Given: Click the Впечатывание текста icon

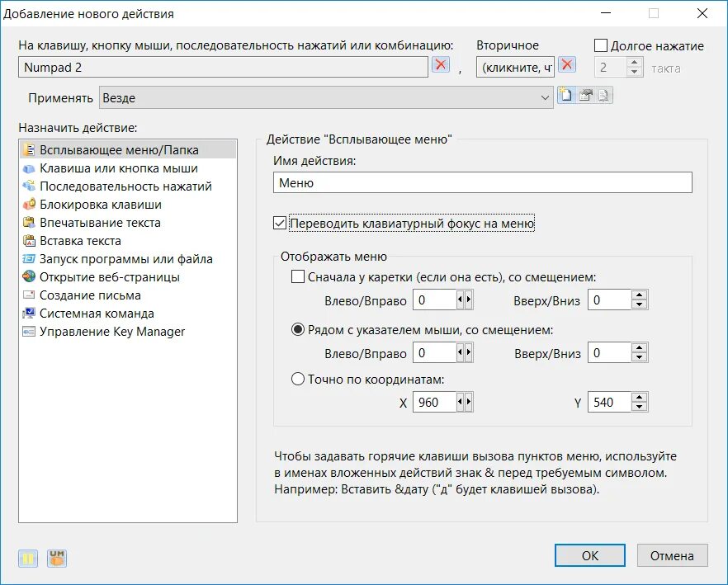Looking at the screenshot, I should click(x=29, y=223).
